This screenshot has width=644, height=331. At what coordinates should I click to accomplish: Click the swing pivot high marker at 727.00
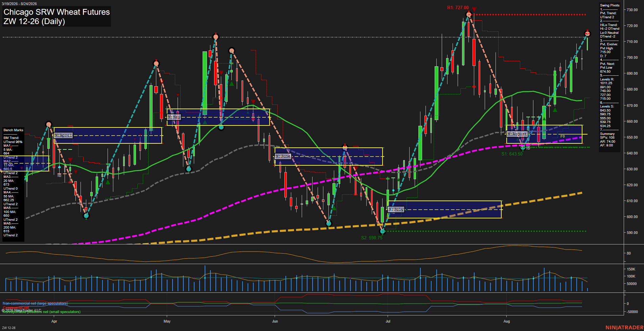468,14
